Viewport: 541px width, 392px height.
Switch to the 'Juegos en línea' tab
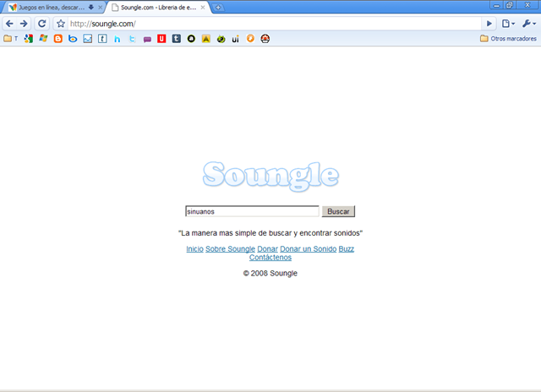point(52,8)
